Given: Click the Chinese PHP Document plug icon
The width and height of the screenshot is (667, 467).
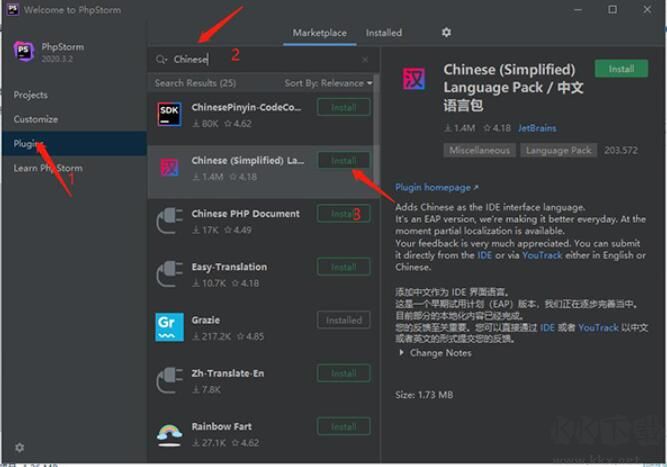Looking at the screenshot, I should [169, 221].
